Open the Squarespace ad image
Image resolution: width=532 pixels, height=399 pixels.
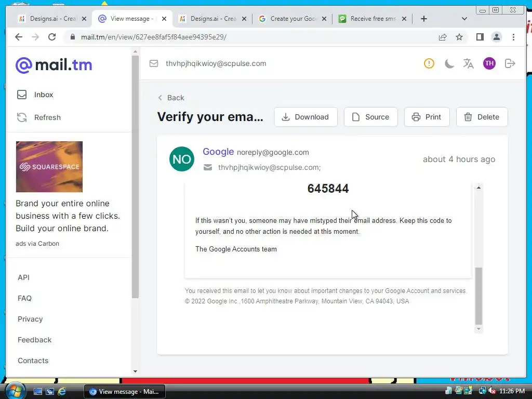coord(49,167)
